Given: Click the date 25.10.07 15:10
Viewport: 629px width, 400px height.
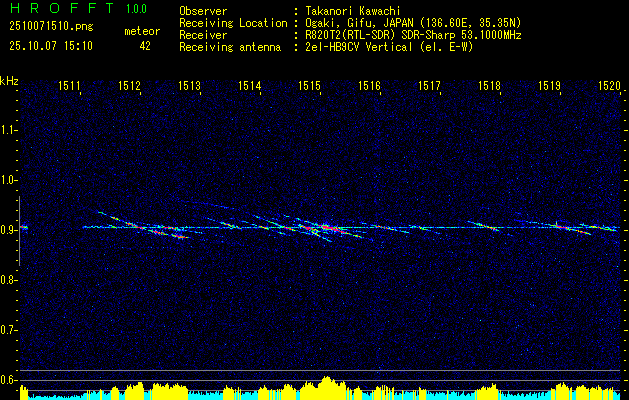Looking at the screenshot, I should (x=51, y=46).
